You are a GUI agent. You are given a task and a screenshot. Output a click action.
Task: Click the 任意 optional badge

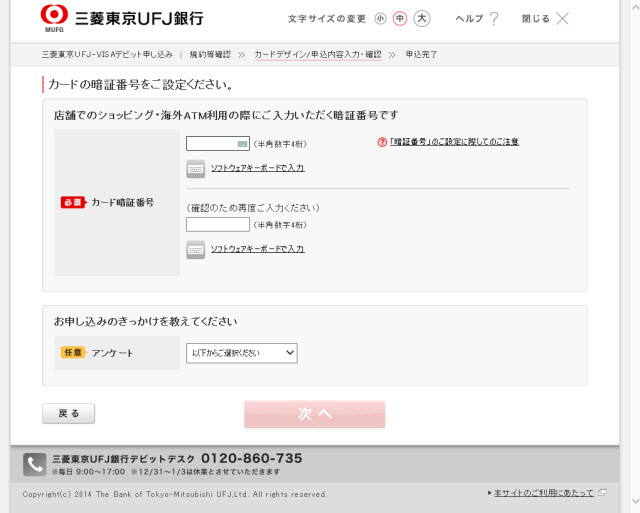(x=73, y=352)
